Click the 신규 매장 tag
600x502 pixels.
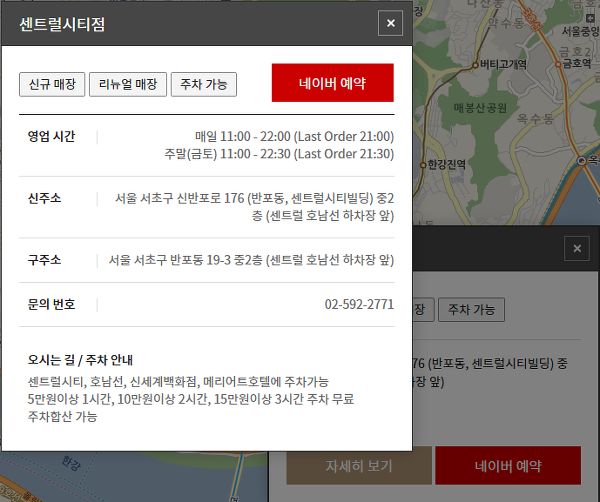pyautogui.click(x=52, y=84)
